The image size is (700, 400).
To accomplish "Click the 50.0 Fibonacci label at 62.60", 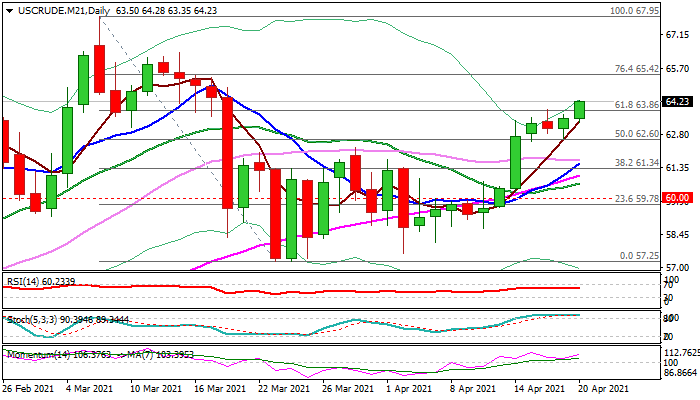I will pyautogui.click(x=634, y=133).
